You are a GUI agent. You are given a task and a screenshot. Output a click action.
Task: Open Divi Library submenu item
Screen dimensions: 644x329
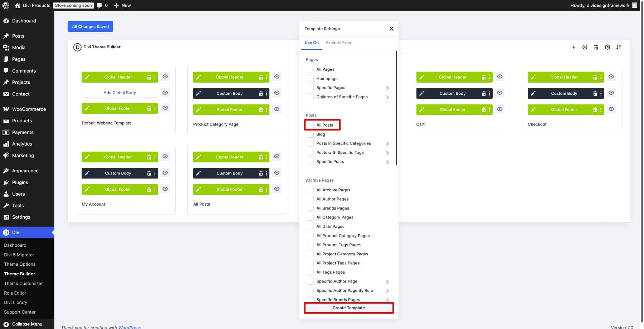coord(16,303)
